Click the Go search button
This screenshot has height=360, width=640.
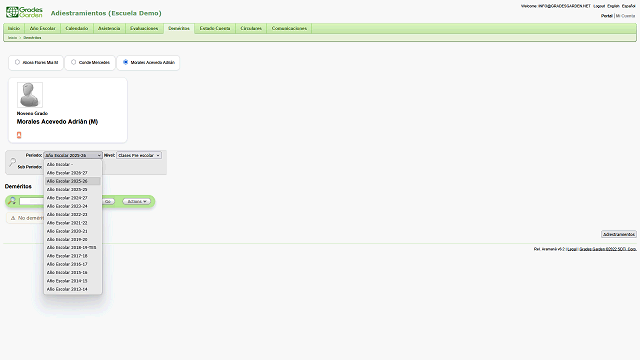[108, 201]
